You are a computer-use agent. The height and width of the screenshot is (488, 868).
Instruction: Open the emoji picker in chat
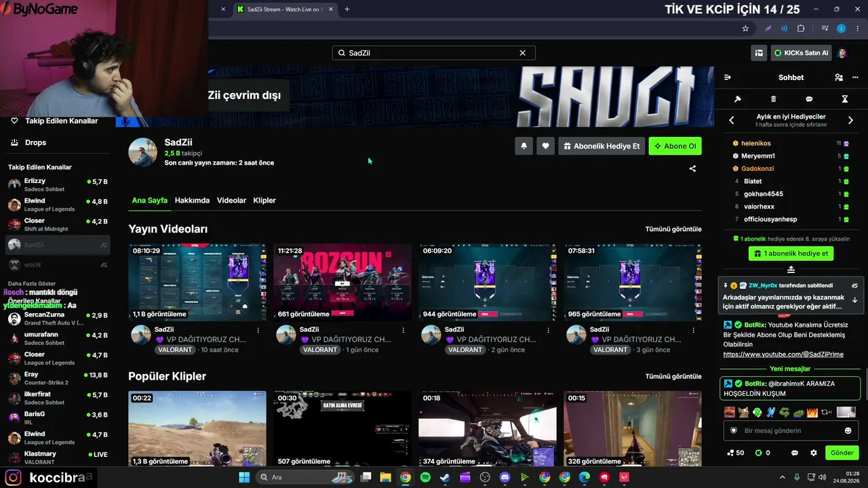pyautogui.click(x=848, y=430)
